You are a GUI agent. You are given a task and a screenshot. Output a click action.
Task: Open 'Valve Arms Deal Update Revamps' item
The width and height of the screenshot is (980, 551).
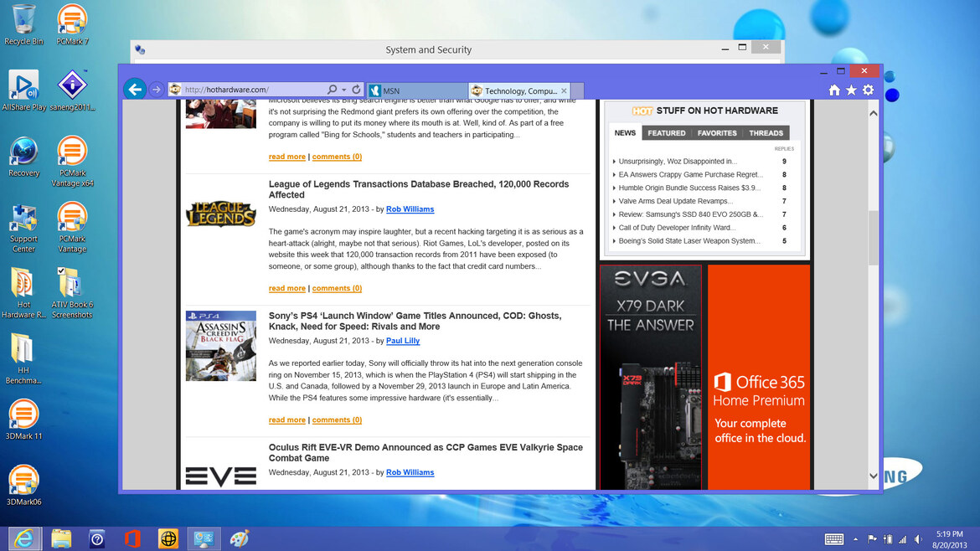(676, 201)
